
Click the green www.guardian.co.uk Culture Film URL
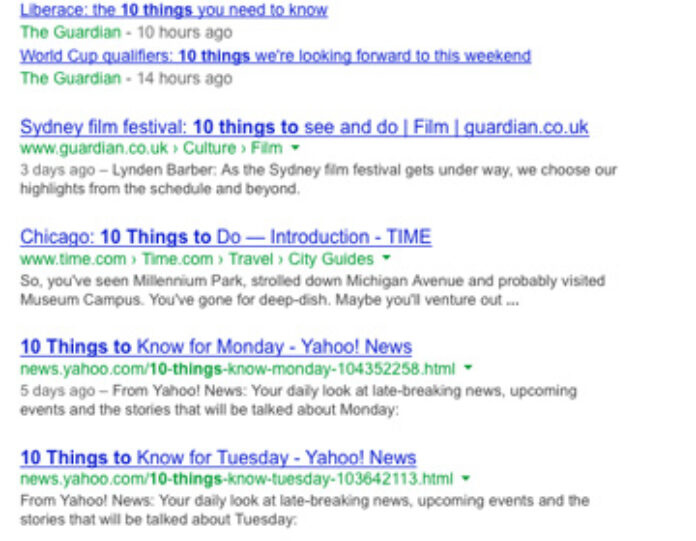150,149
